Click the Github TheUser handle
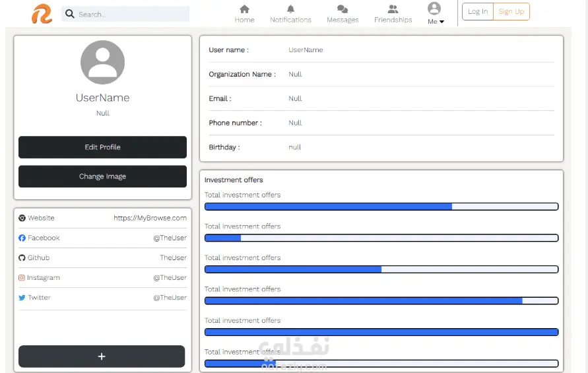Image resolution: width=588 pixels, height=373 pixels. click(x=174, y=257)
